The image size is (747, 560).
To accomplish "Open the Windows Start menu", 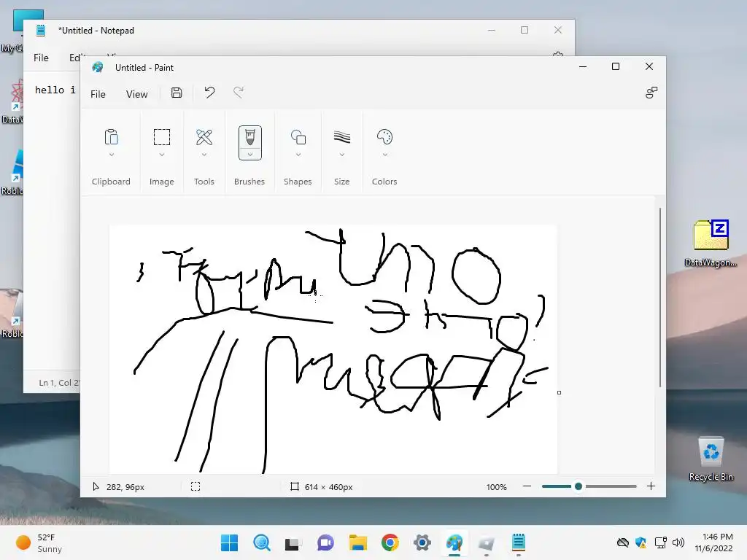I will coord(229,542).
